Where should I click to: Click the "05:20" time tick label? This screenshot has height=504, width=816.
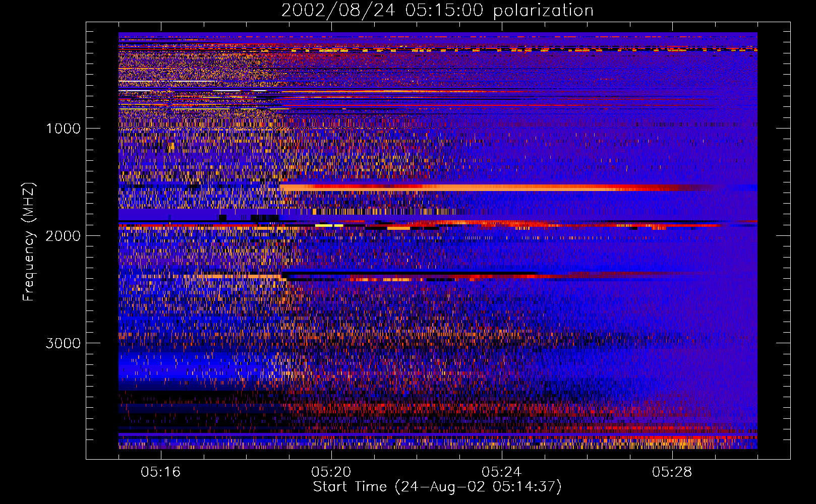tap(331, 472)
